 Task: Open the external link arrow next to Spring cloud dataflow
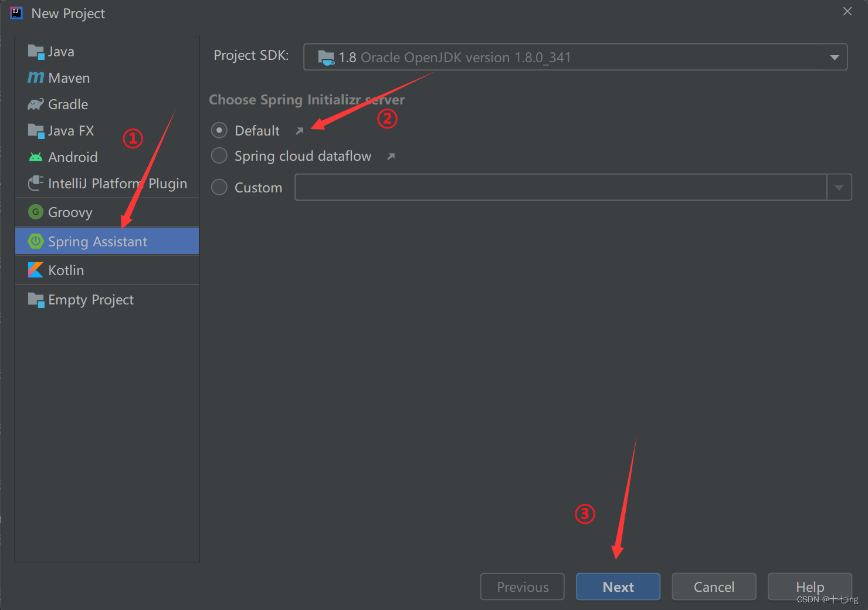391,156
